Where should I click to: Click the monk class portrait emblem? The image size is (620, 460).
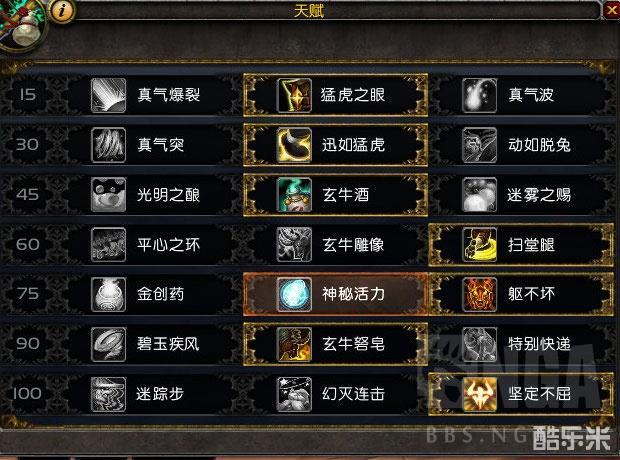coord(22,24)
